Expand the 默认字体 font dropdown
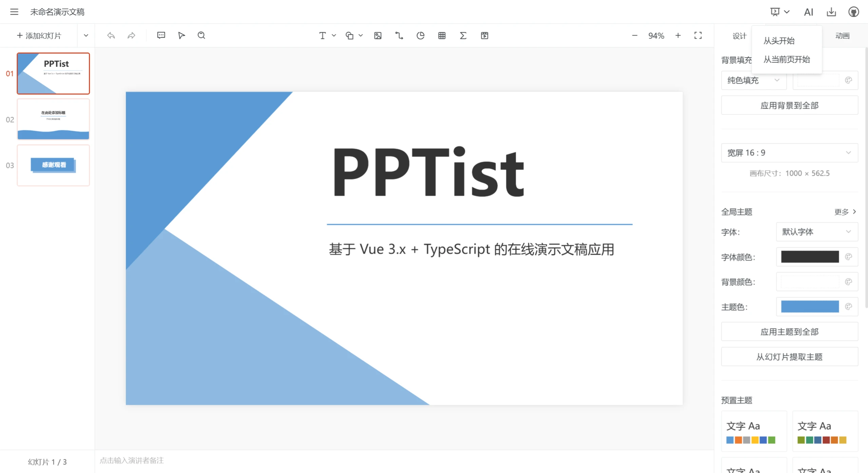This screenshot has height=473, width=868. (816, 232)
